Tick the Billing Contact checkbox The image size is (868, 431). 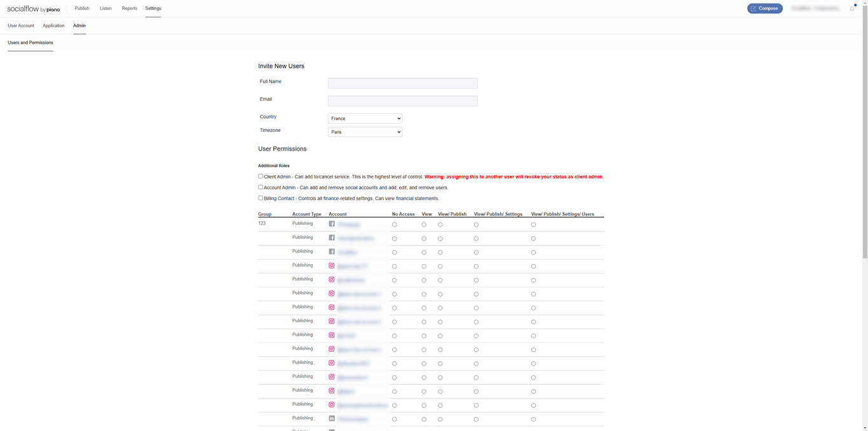261,198
